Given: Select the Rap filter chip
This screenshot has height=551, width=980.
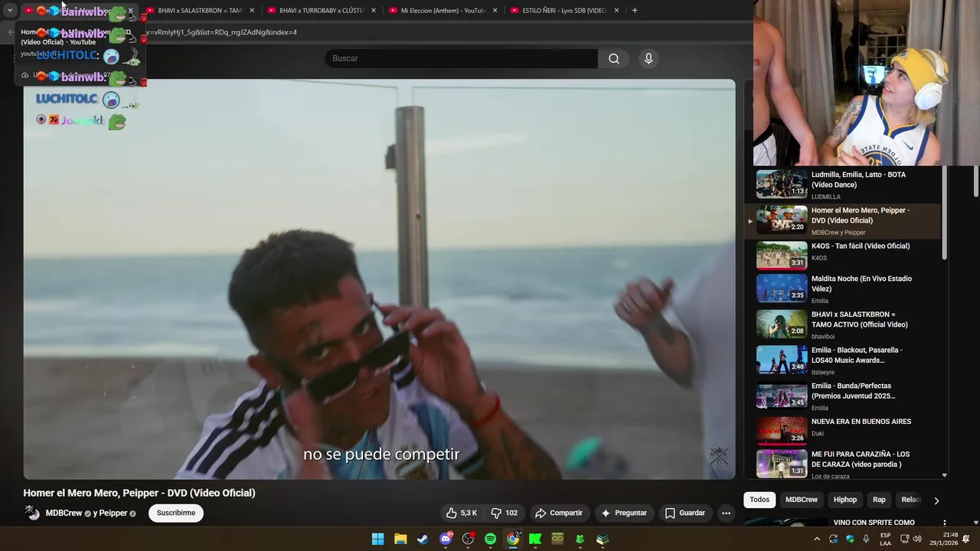Looking at the screenshot, I should pos(879,500).
